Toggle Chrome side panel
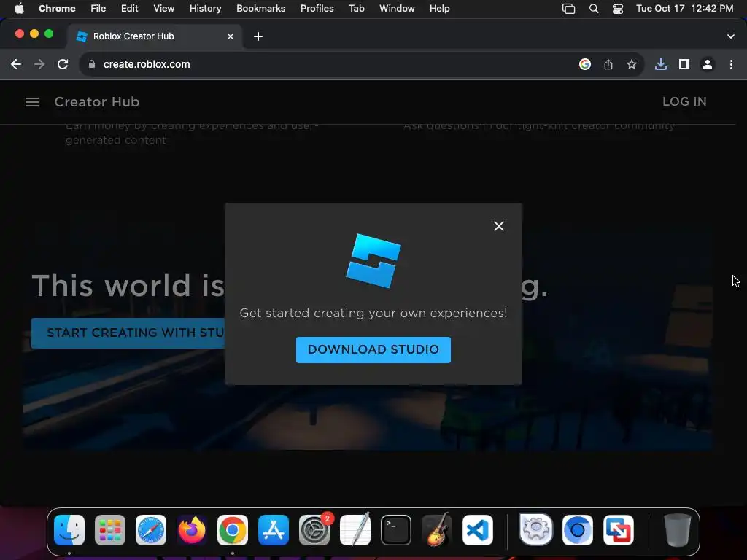This screenshot has height=560, width=747. [684, 64]
